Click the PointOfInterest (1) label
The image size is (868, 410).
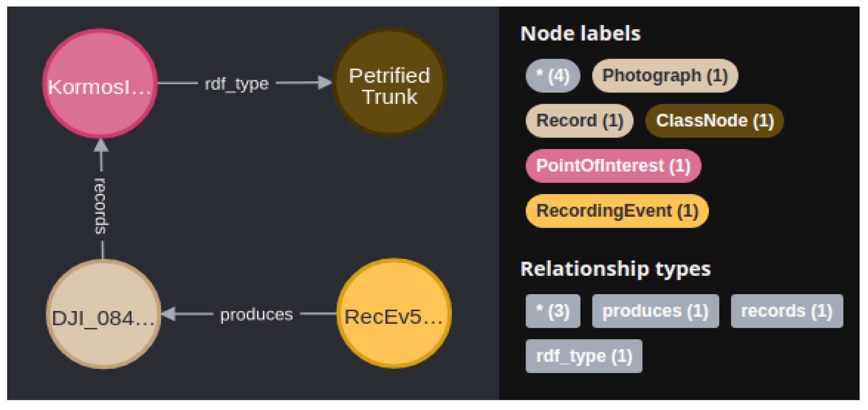pos(613,166)
